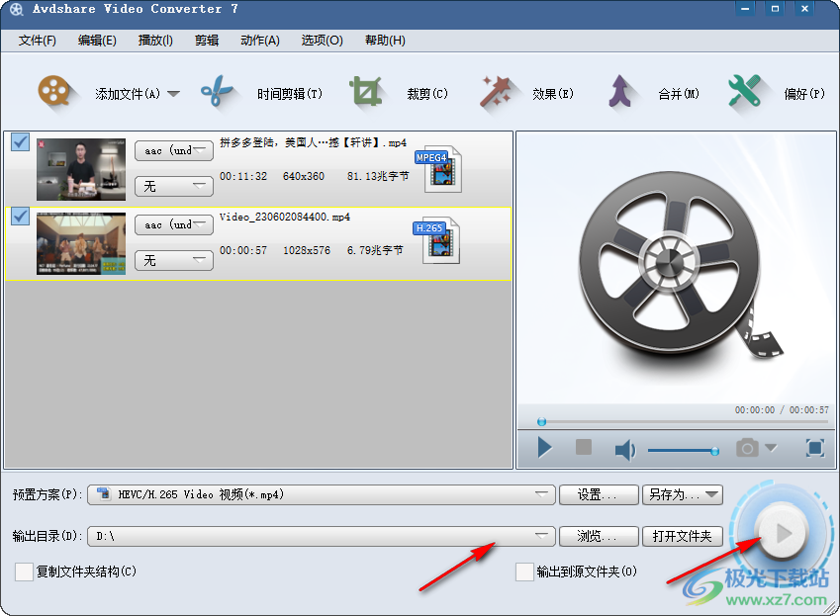The image size is (840, 616).
Task: Click the preview seek bar handle
Action: 541,422
